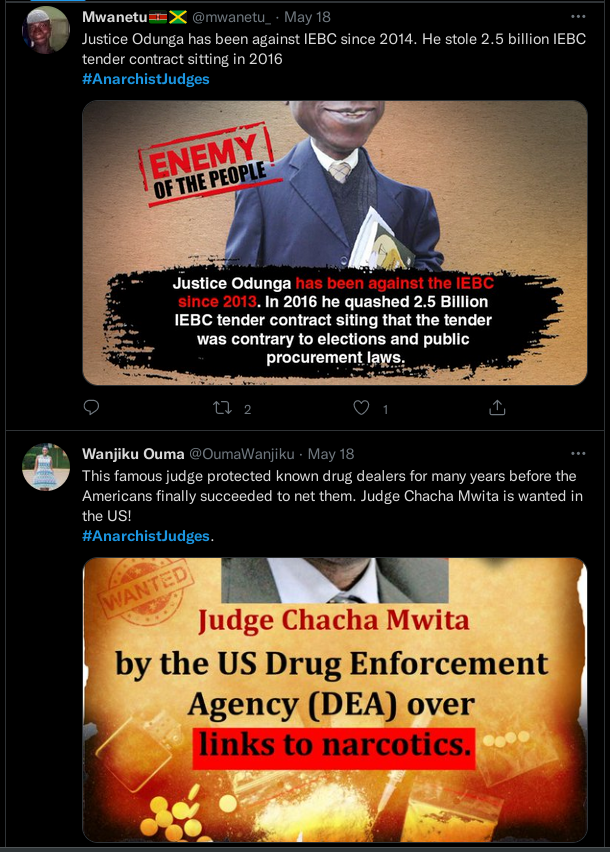Reply to Mwanetu's tweet with the comment icon
610x852 pixels.
[x=91, y=407]
